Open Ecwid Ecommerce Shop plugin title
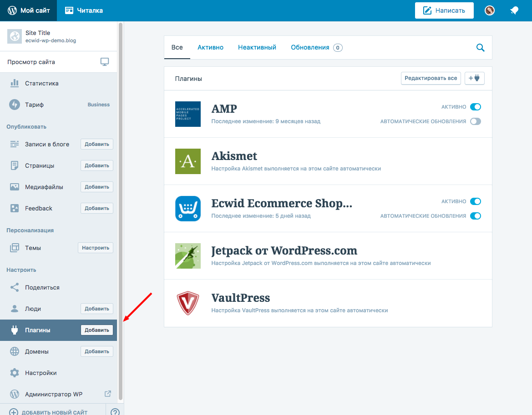The height and width of the screenshot is (415, 532). point(282,203)
